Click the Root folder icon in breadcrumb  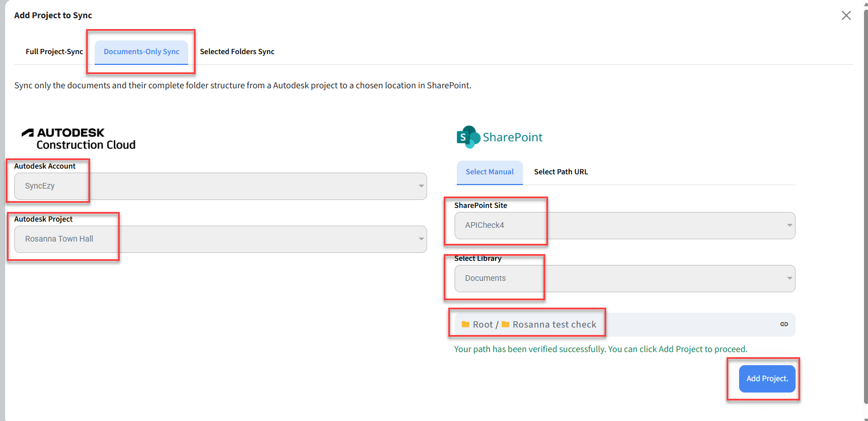tap(465, 324)
